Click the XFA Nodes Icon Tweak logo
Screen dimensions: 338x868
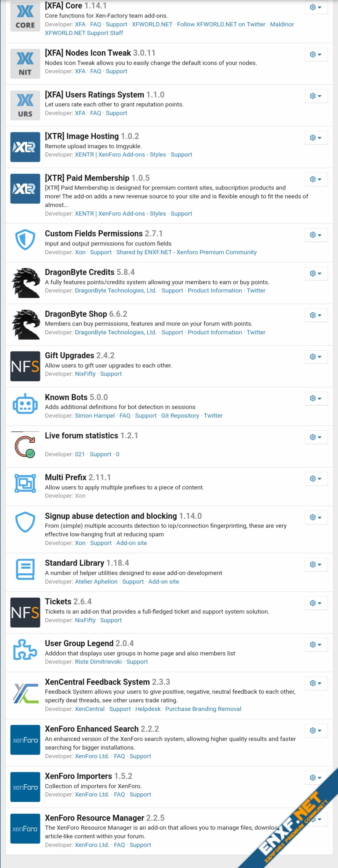coord(25,64)
